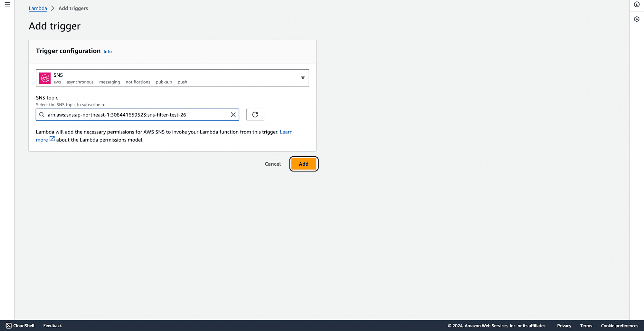The image size is (644, 331).
Task: Open the info help panel icon
Action: point(637,5)
